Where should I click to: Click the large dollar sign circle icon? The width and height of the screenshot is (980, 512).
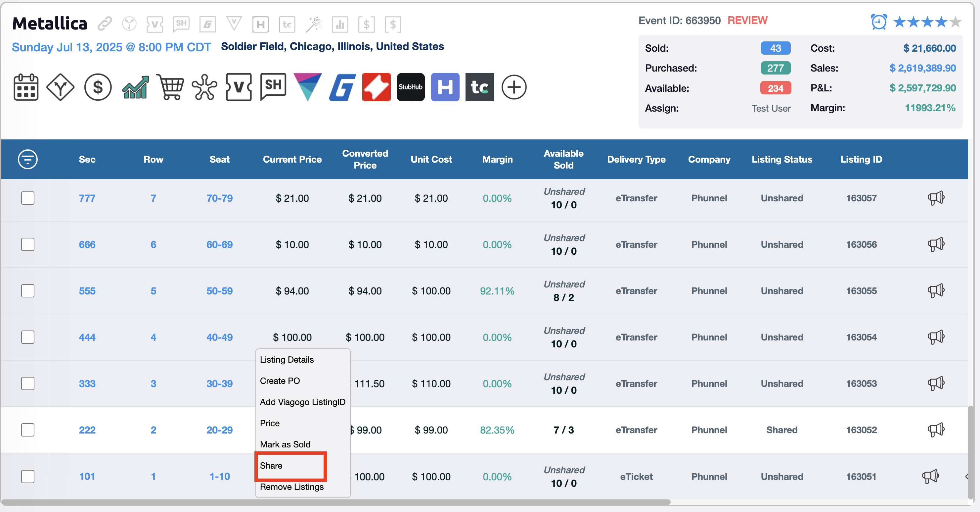tap(98, 87)
